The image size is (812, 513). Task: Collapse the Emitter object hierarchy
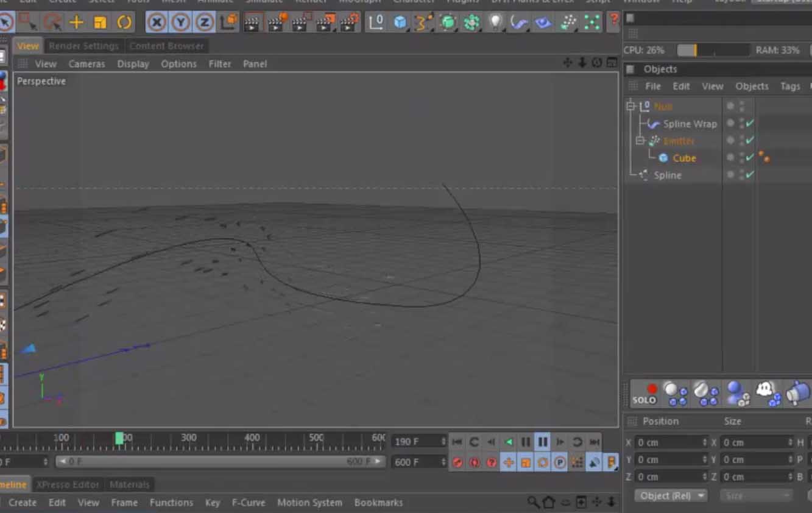click(x=640, y=141)
